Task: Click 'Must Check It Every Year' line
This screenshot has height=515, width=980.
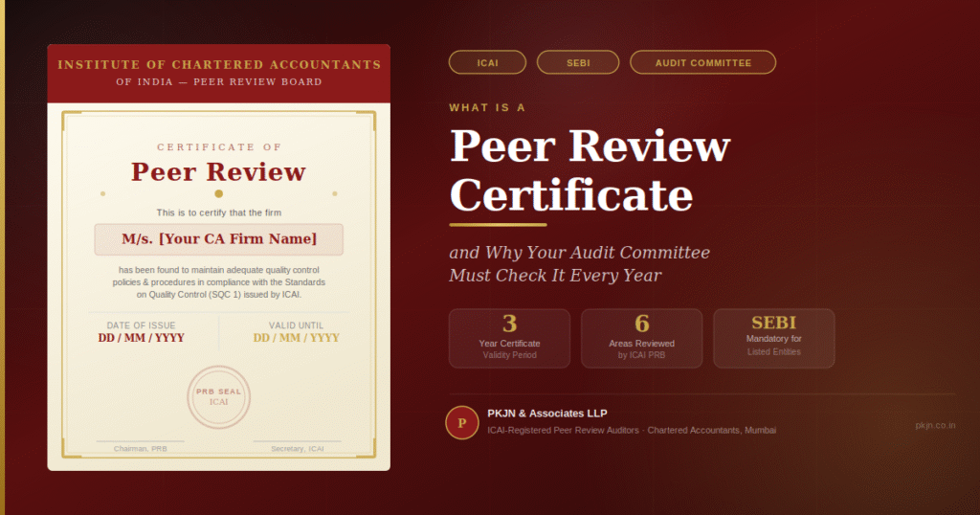Action: click(555, 276)
